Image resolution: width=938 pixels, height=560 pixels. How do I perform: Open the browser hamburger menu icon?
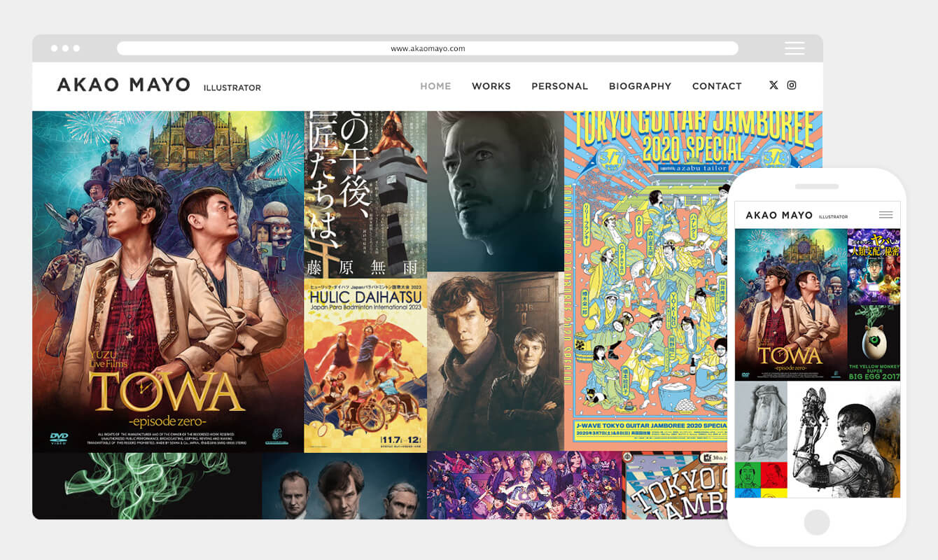coord(794,48)
